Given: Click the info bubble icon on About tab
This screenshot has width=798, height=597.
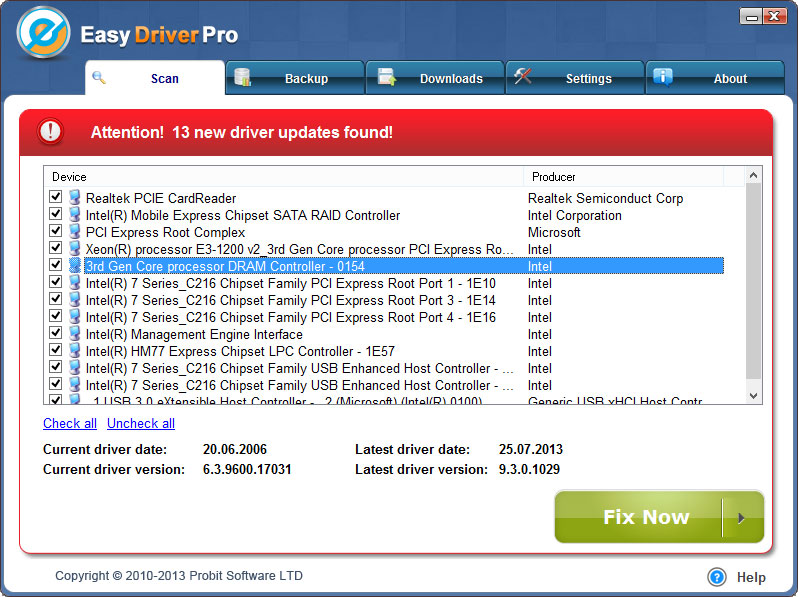Looking at the screenshot, I should point(663,77).
